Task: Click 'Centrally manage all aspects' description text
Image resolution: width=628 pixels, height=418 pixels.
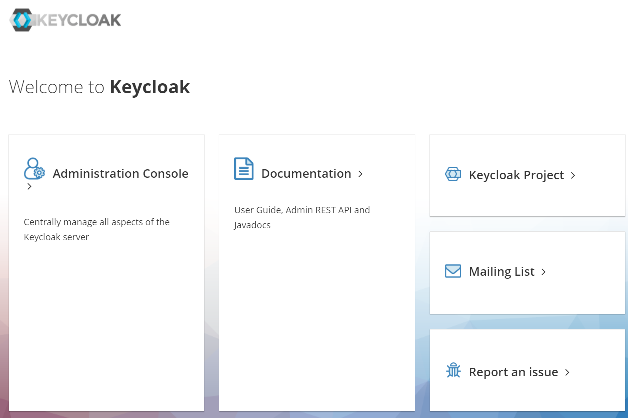Action: [96, 229]
